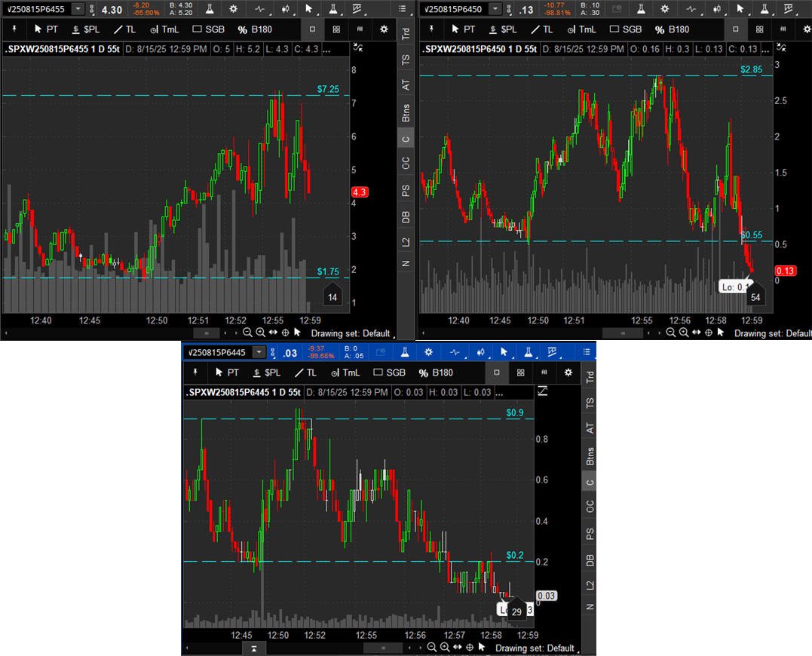Open the symbol dropdown for P6455
The width and height of the screenshot is (812, 656).
click(x=78, y=9)
